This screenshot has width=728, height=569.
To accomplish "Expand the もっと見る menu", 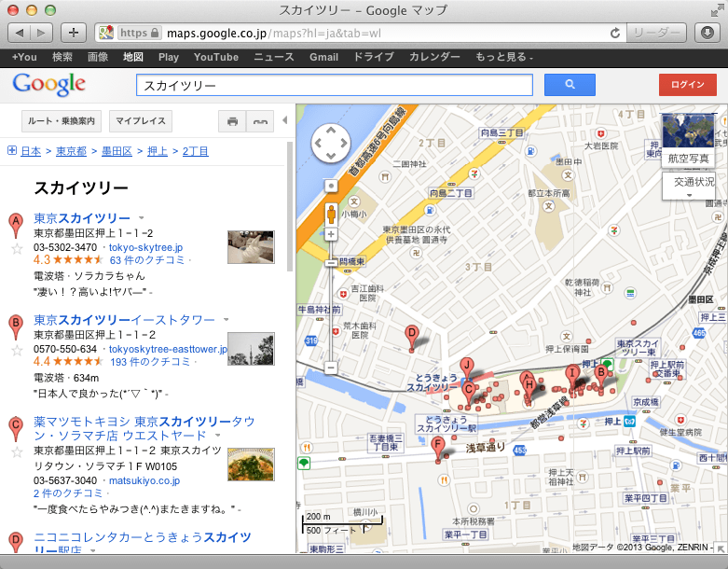I will click(x=503, y=57).
